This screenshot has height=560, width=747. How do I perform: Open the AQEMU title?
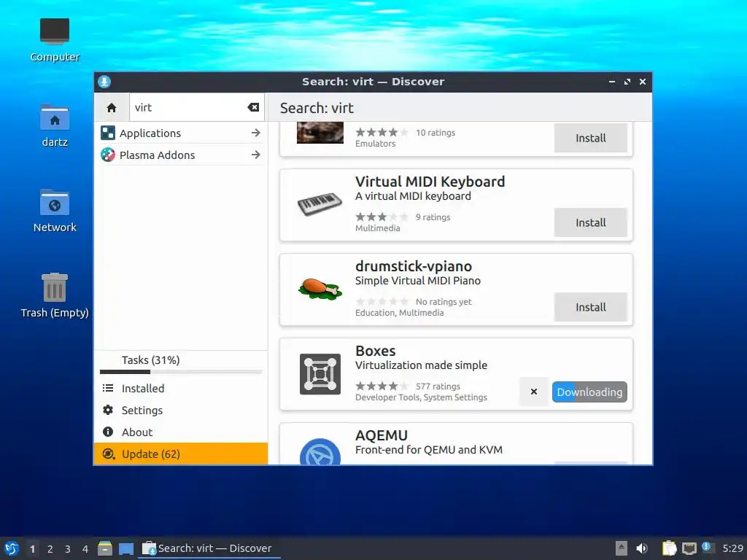click(382, 435)
